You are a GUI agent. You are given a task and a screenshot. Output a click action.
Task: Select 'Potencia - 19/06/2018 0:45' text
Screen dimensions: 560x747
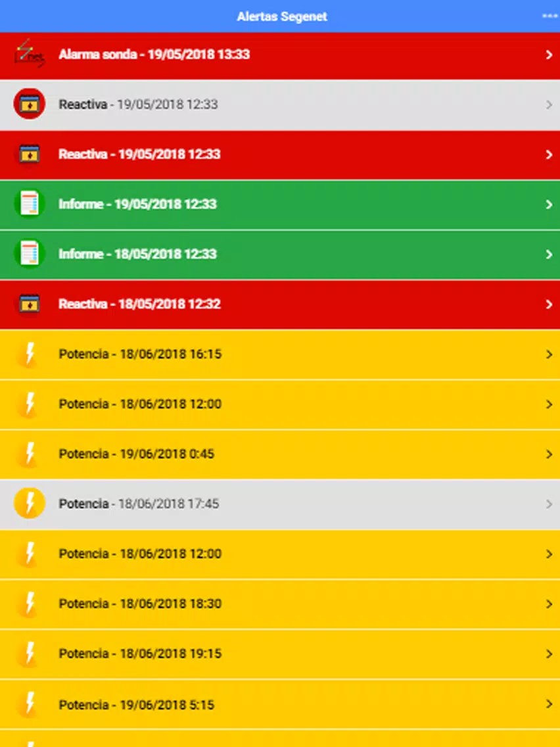[x=137, y=454]
